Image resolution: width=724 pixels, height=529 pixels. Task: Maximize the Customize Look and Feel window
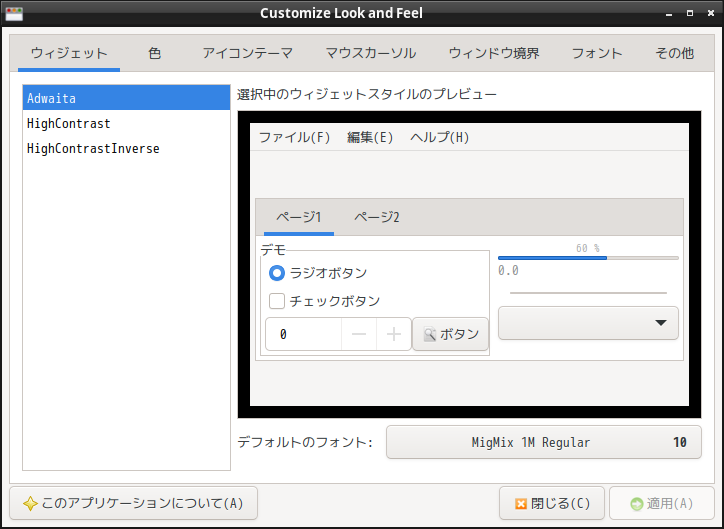click(690, 13)
